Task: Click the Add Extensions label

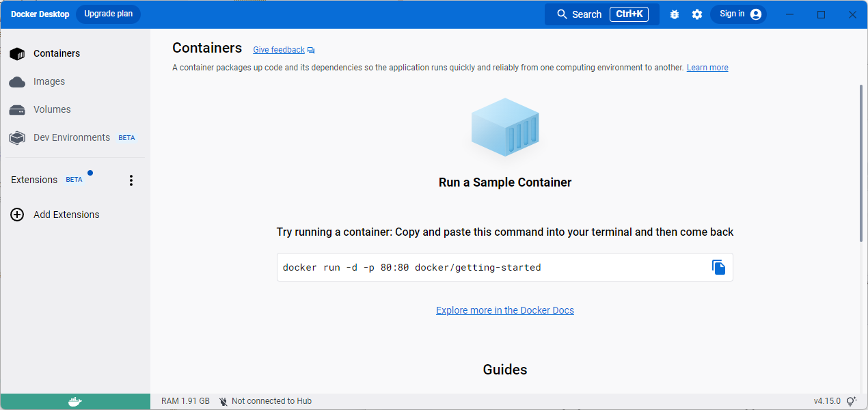Action: [x=66, y=215]
